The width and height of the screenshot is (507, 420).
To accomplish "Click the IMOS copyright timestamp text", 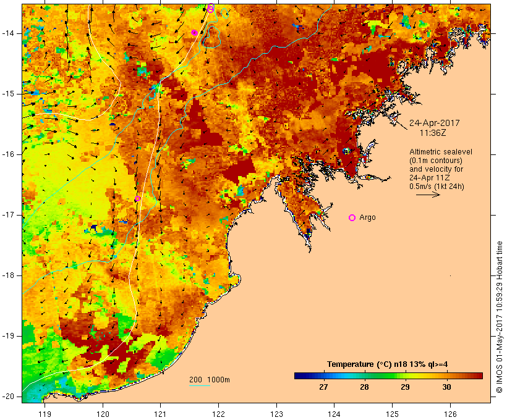I will click(x=500, y=317).
